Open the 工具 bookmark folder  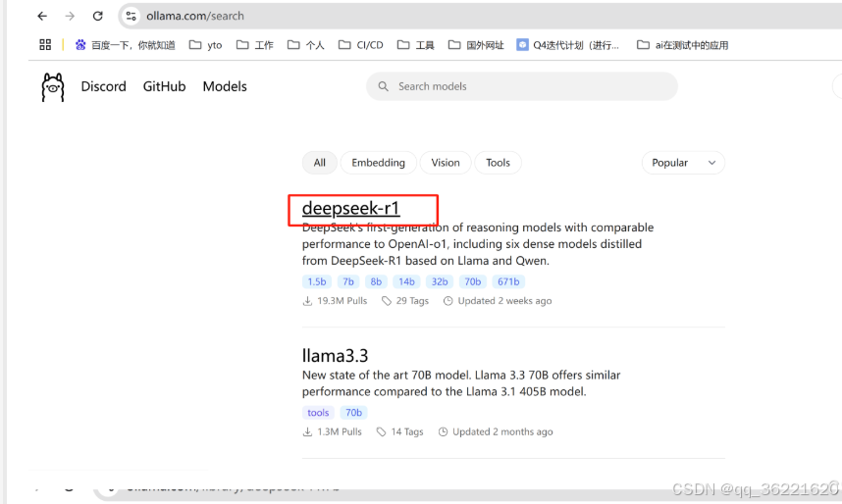tap(416, 45)
